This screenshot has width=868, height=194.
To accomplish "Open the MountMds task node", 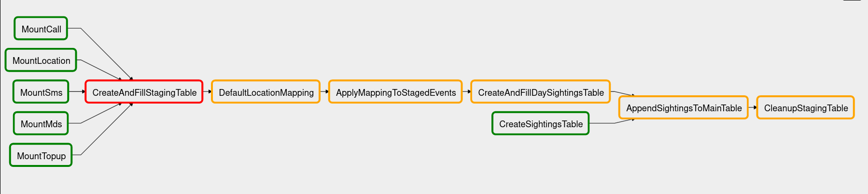I will (x=41, y=123).
